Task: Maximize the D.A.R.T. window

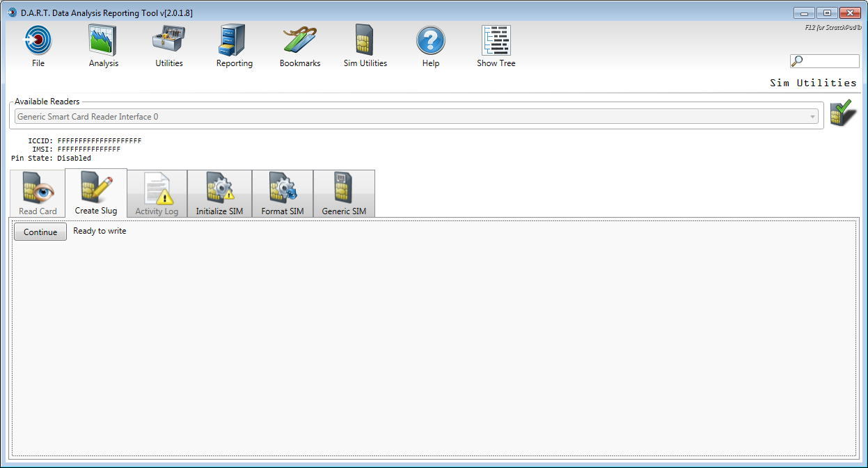Action: pos(827,13)
